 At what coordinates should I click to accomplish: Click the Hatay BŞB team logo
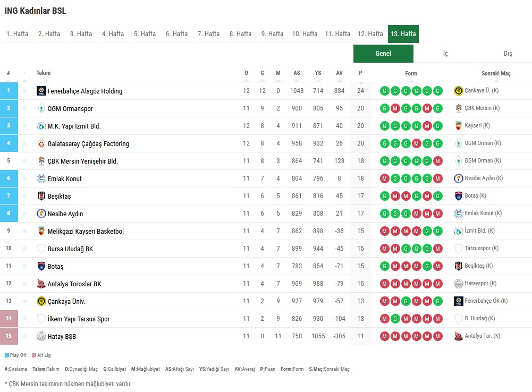point(41,336)
